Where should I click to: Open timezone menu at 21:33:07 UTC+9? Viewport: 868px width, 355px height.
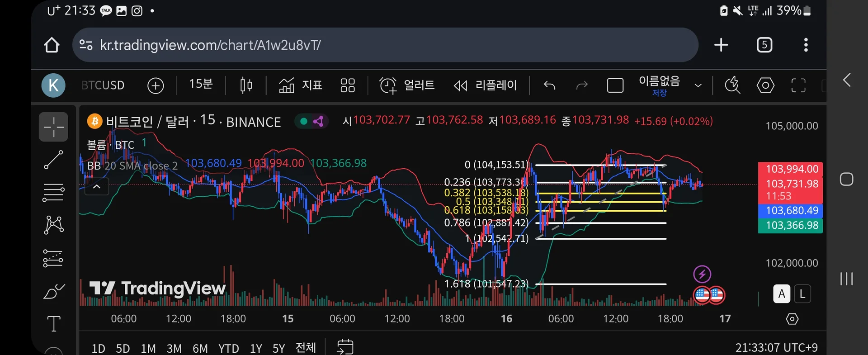pos(776,347)
